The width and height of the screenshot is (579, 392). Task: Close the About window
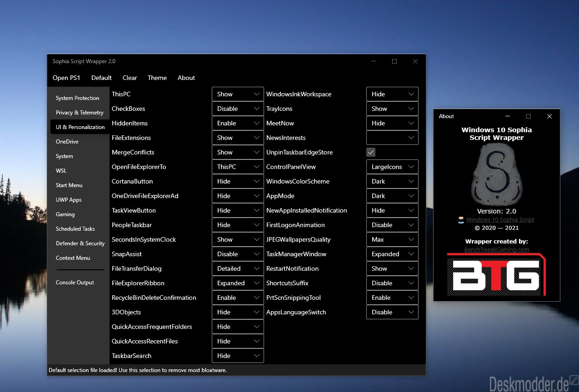pos(549,116)
